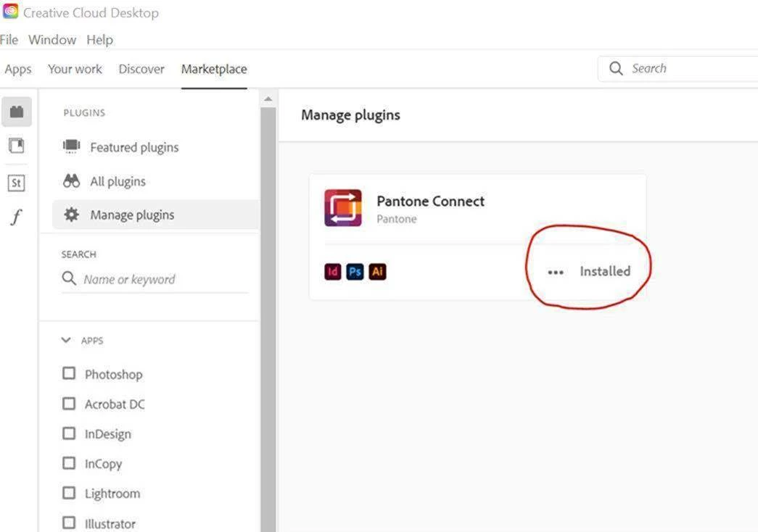
Task: Click the Illustrator Ai app badge
Action: (x=378, y=272)
